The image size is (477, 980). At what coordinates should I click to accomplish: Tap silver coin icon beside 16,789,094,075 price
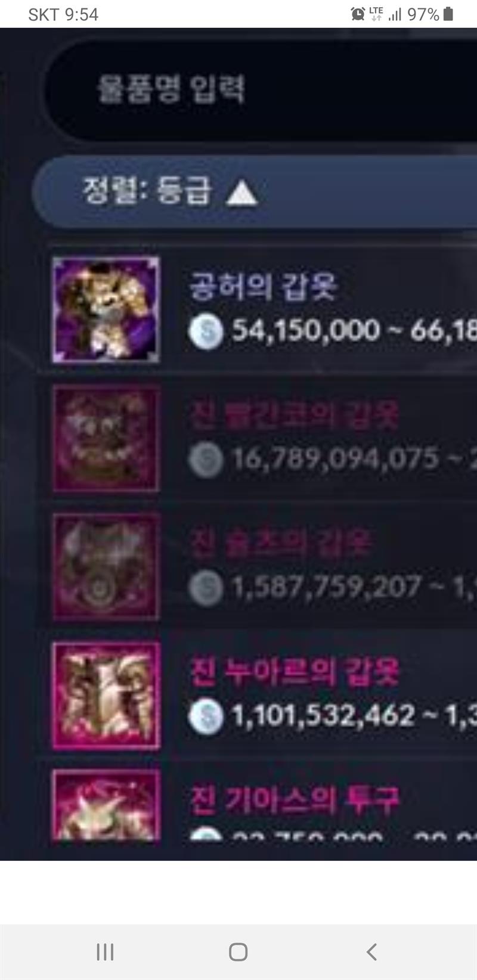206,460
